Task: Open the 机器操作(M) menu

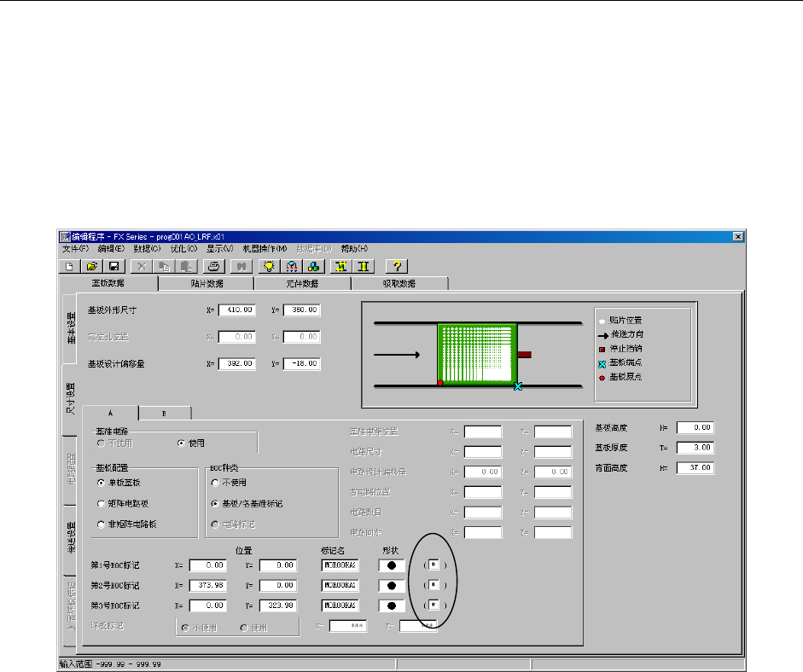Action: pyautogui.click(x=265, y=249)
